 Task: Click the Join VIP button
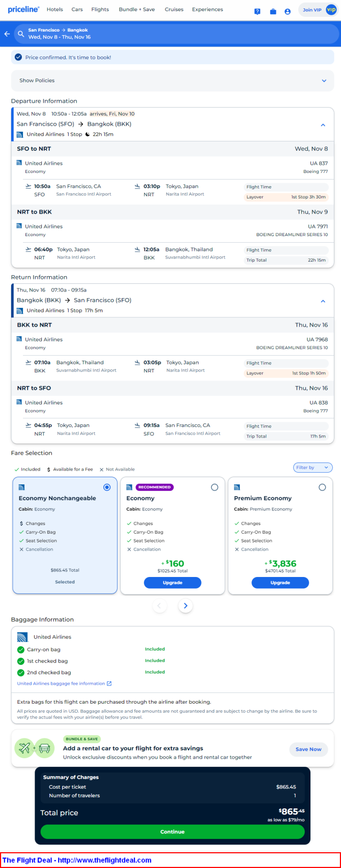[x=319, y=10]
